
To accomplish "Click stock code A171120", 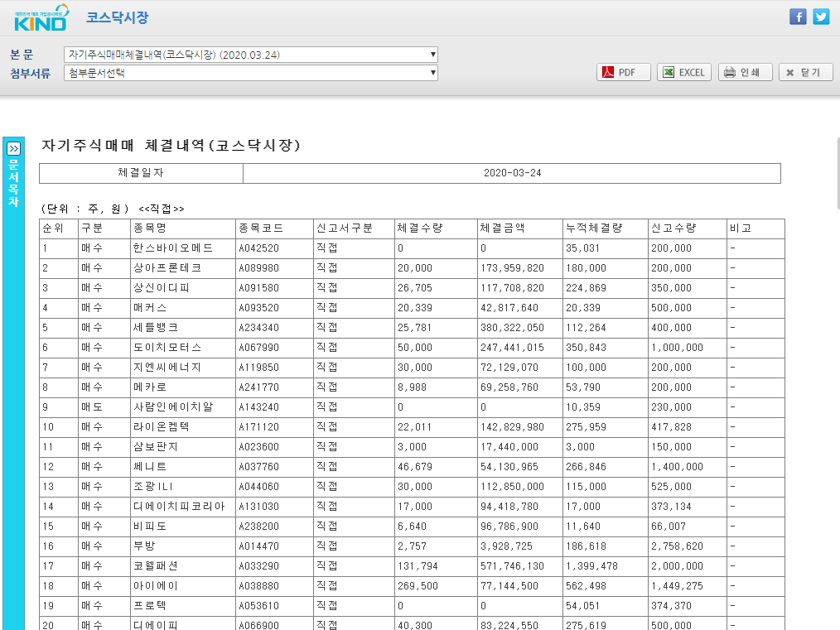I will click(x=258, y=427).
